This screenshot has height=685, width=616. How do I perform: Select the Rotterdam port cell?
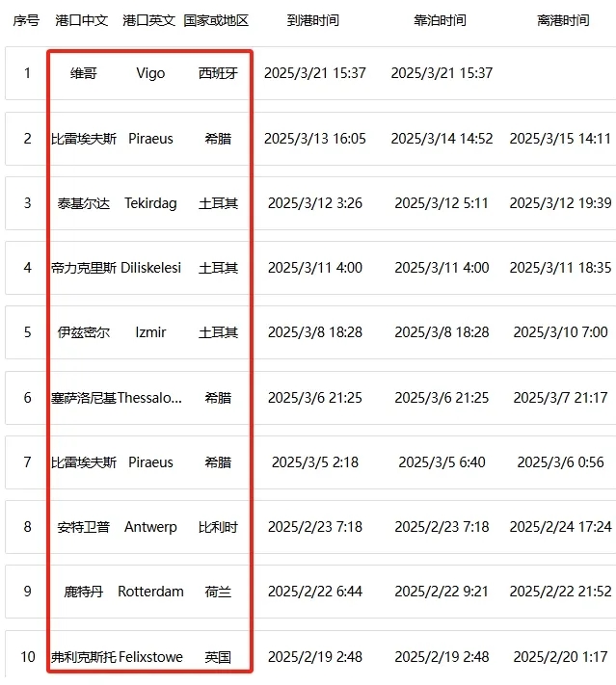[x=150, y=592]
